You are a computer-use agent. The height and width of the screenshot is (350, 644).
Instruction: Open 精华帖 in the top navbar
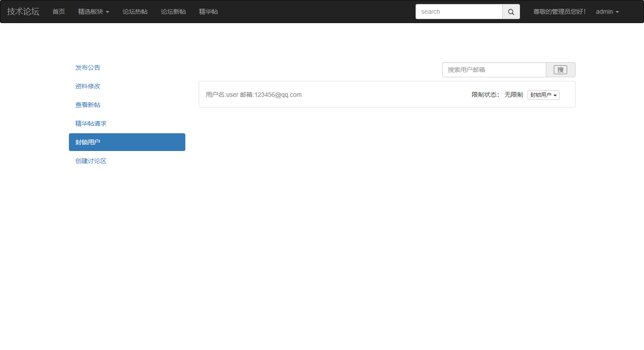208,12
